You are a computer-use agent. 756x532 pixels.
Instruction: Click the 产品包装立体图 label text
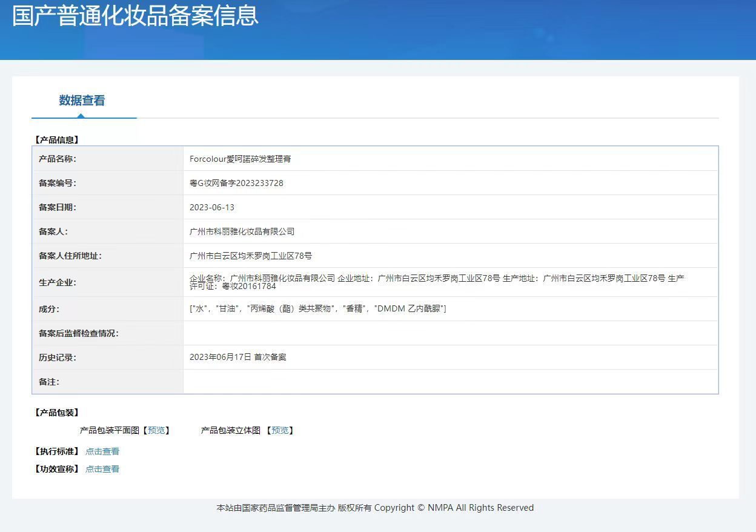[x=231, y=430]
